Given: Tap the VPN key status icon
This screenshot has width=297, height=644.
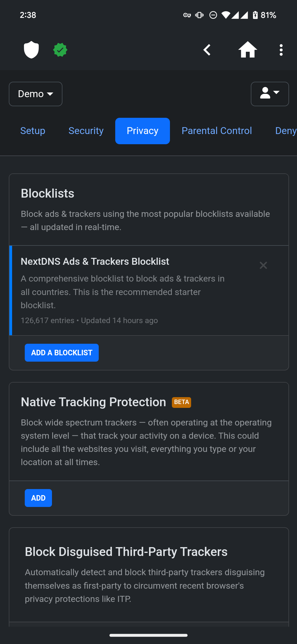Looking at the screenshot, I should 187,15.
